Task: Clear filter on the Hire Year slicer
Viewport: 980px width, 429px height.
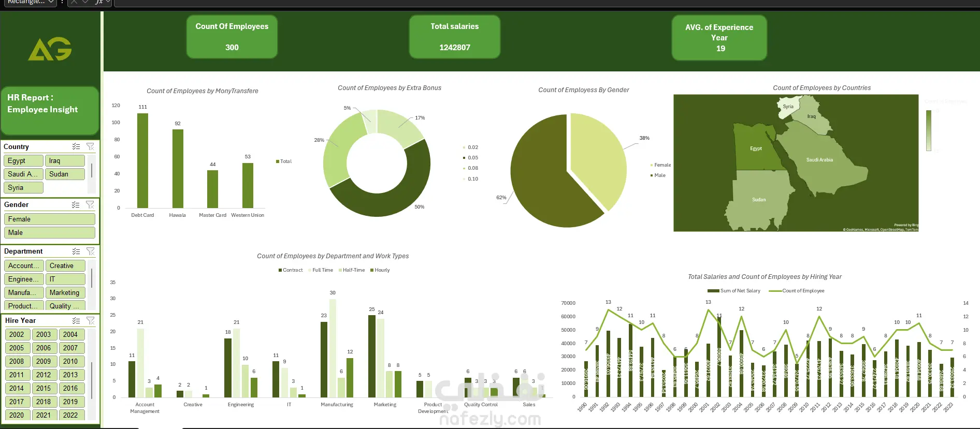Action: (91, 320)
